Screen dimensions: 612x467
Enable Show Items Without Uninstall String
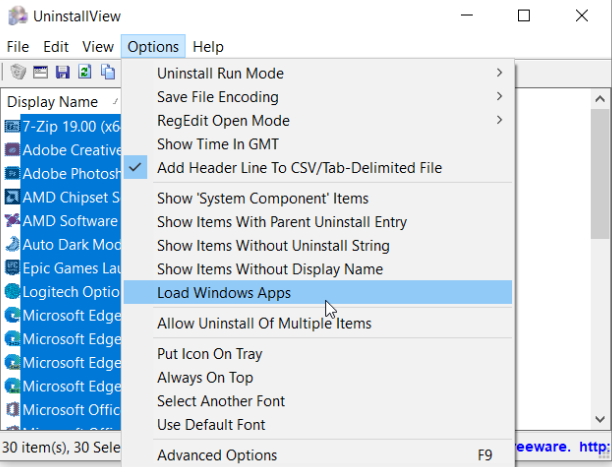coord(318,246)
